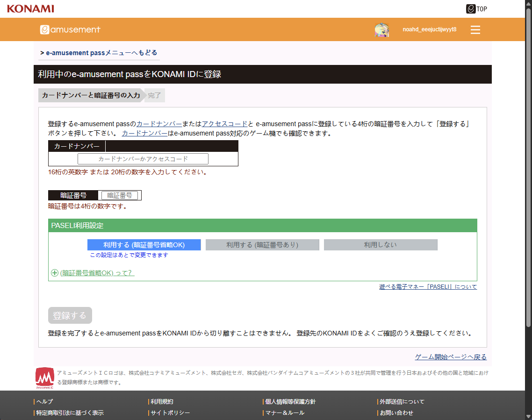Click the e-amusement site logo
Image resolution: width=532 pixels, height=420 pixels.
70,29
